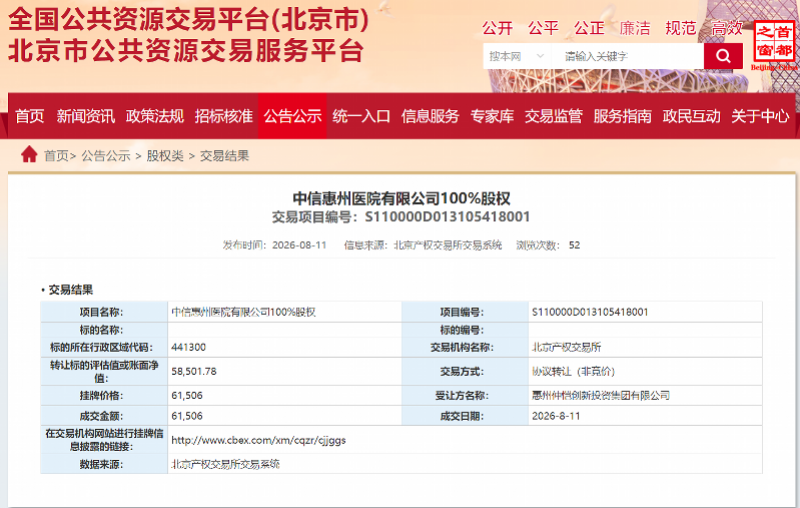Click the region code 441300

188,347
